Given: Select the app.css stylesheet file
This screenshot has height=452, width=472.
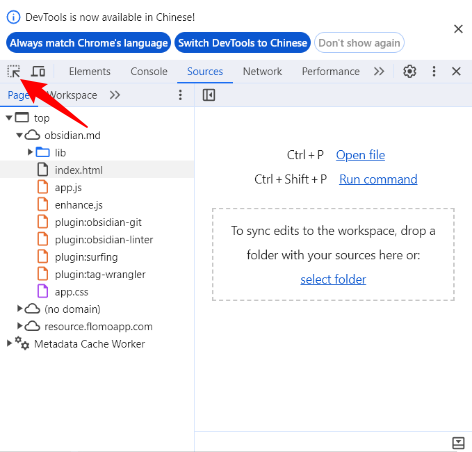Looking at the screenshot, I should point(71,292).
